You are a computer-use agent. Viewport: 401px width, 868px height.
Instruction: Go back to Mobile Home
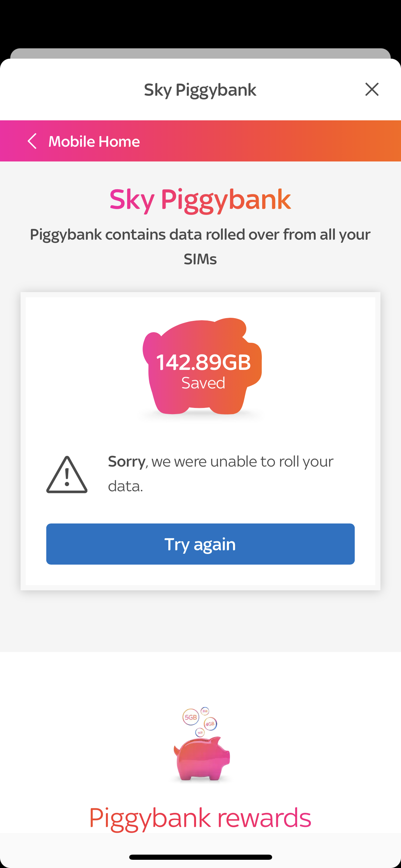[94, 141]
